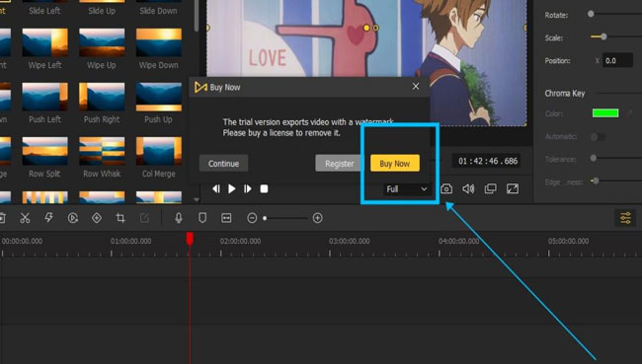Click the Split scissors tool in timeline toolbar
Viewport: 642px width, 364px height.
(x=25, y=218)
